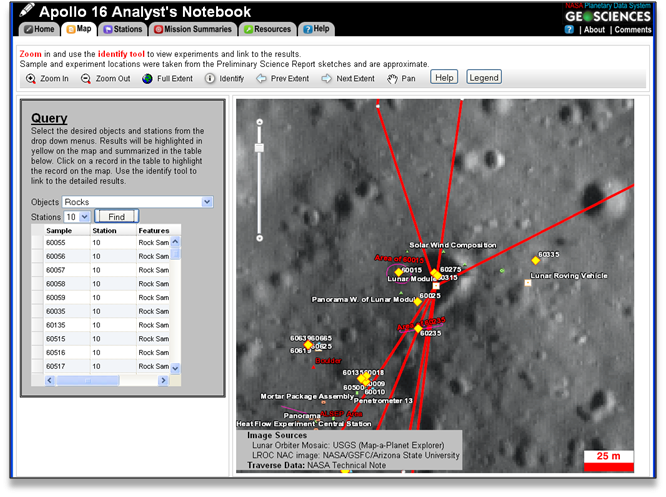Screen dimensions: 666x497
Task: Click the red ALSEP Area label
Action: point(341,414)
